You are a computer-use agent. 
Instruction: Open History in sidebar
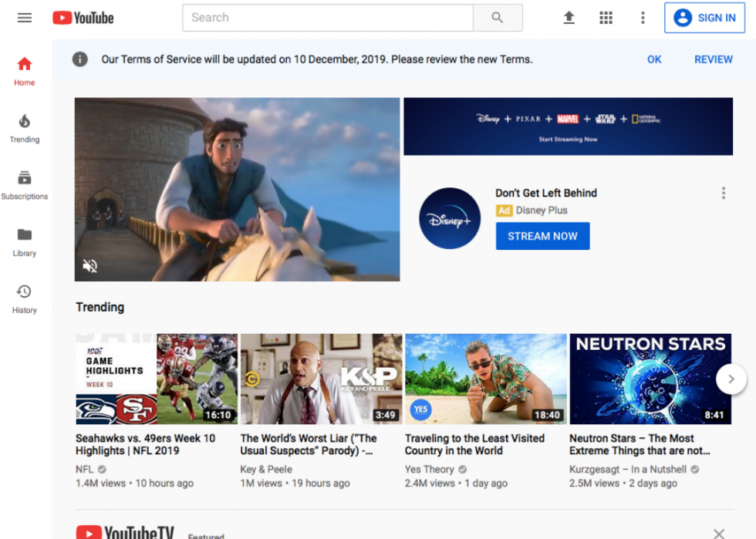pyautogui.click(x=24, y=299)
